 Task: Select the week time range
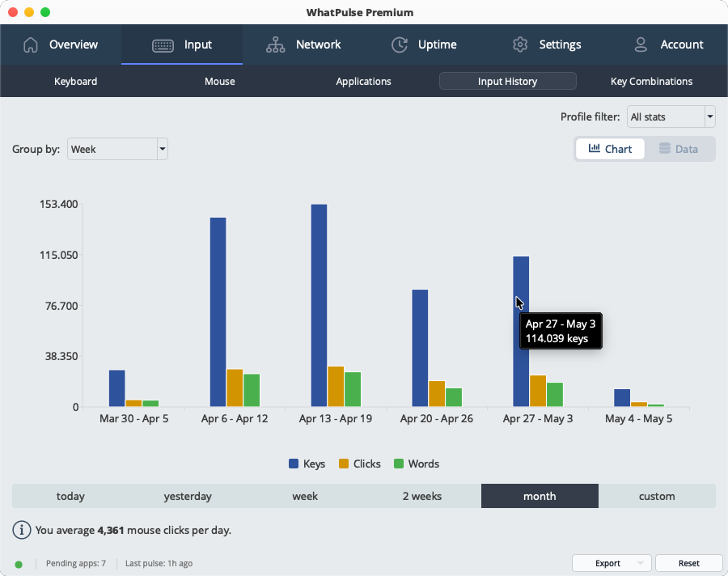point(305,496)
